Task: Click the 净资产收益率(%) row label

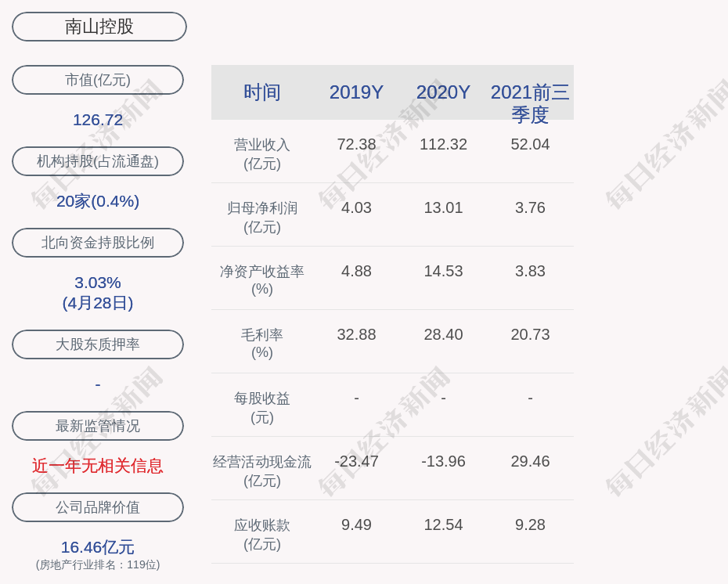Action: pos(262,280)
